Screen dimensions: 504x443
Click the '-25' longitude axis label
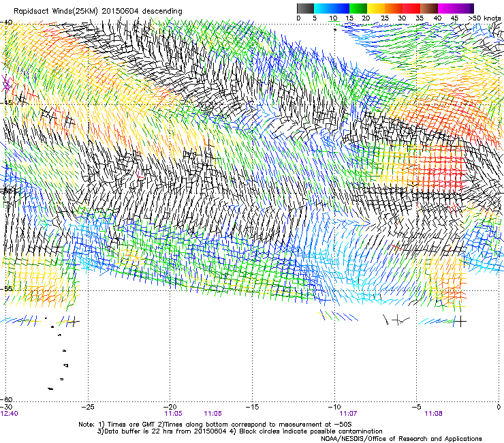[88, 407]
